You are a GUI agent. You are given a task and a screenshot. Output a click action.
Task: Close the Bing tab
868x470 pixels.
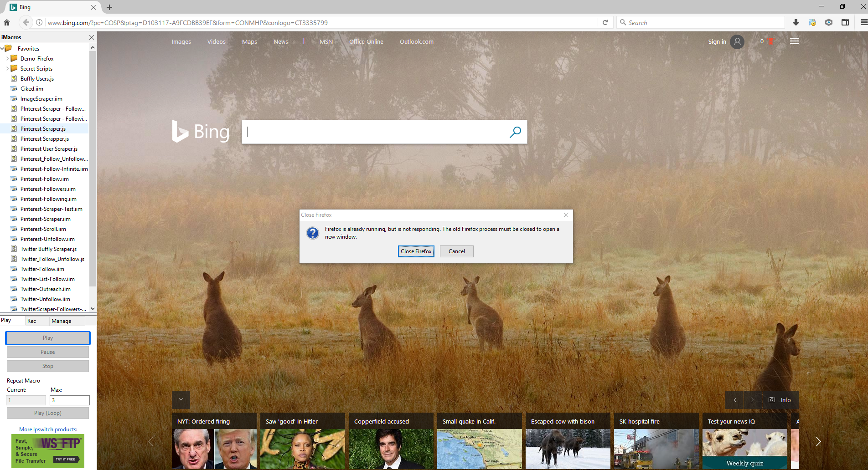(93, 7)
